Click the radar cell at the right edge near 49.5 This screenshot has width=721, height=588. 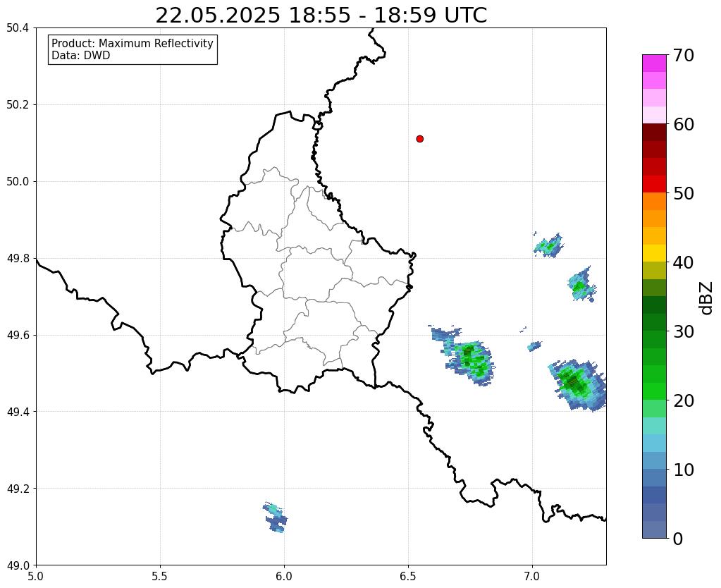[577, 385]
